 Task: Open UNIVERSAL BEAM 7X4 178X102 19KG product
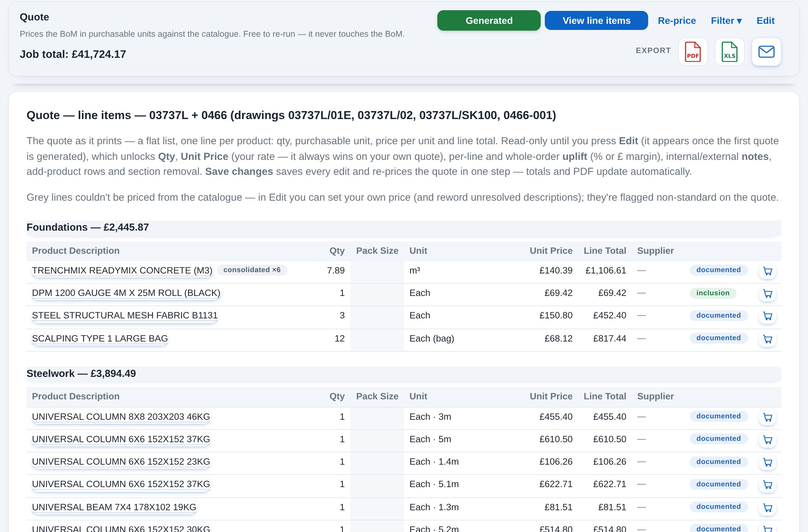coord(114,507)
